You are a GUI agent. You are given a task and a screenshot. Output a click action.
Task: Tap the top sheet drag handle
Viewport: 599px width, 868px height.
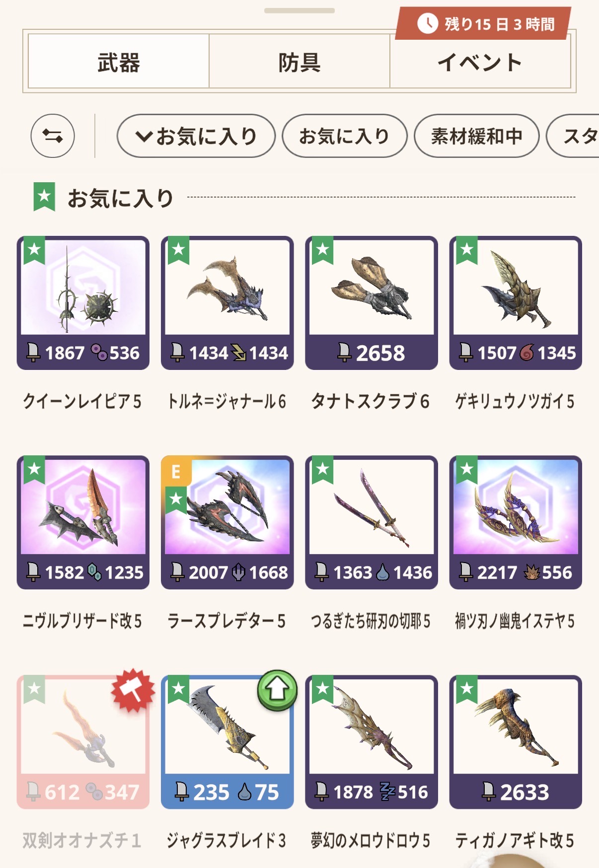click(299, 10)
